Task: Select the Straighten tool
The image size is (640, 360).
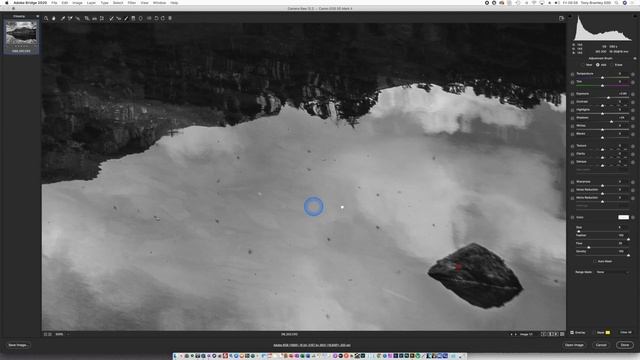Action: coord(94,18)
